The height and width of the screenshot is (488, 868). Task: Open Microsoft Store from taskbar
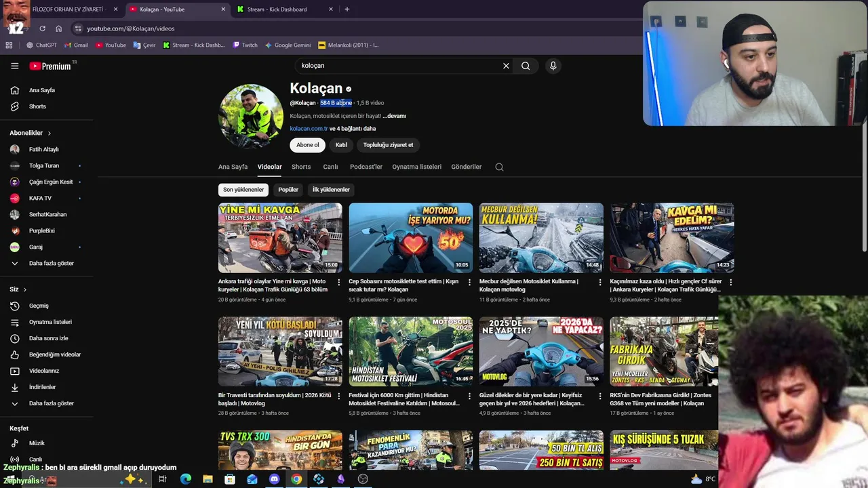[x=230, y=479]
